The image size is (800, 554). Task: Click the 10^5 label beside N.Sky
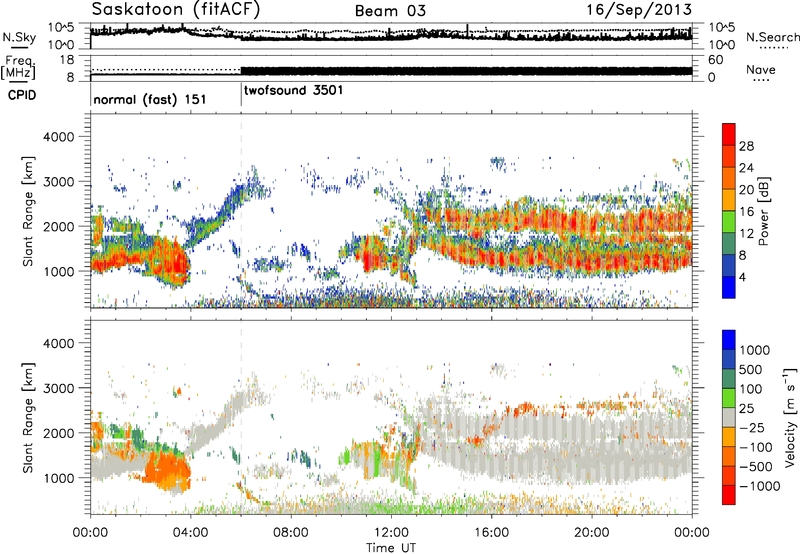coord(61,28)
